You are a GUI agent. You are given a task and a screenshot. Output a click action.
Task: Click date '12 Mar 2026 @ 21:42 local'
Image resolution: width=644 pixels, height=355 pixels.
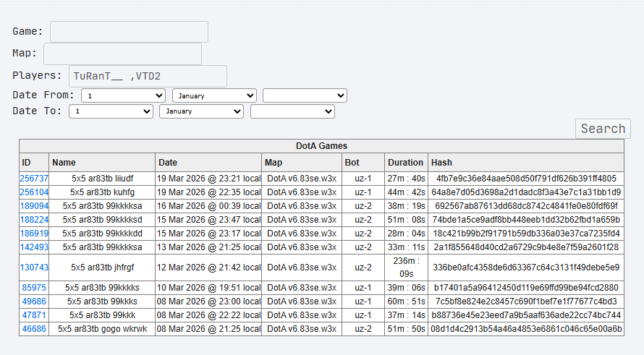tap(208, 268)
